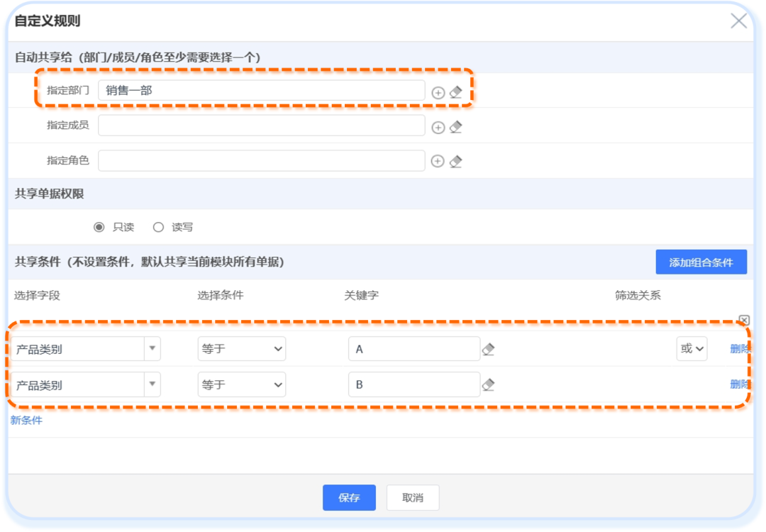Viewport: 766px width, 532px height.
Task: Erase keyword B using eraser icon
Action: 488,384
